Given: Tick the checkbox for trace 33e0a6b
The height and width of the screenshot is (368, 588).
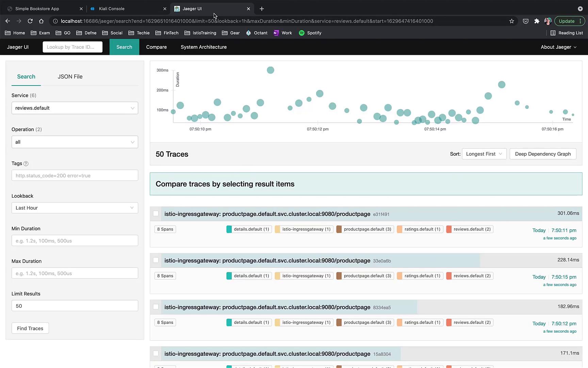Looking at the screenshot, I should tap(156, 260).
